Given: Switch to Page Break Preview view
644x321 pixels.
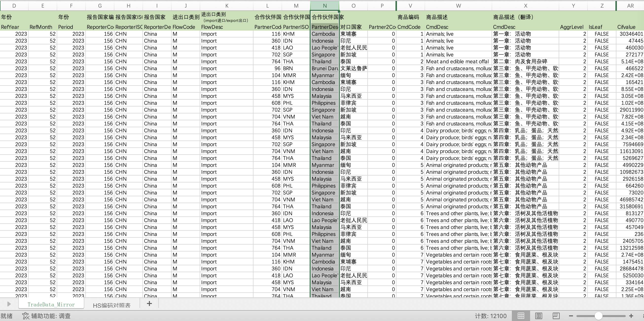Looking at the screenshot, I should [556, 316].
